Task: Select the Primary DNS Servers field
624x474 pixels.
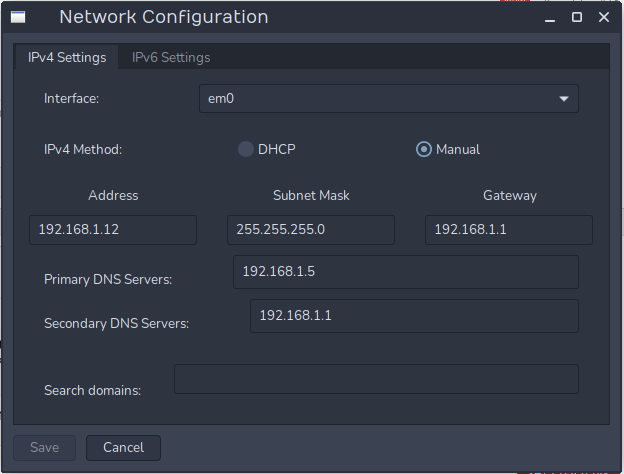Action: pyautogui.click(x=406, y=271)
